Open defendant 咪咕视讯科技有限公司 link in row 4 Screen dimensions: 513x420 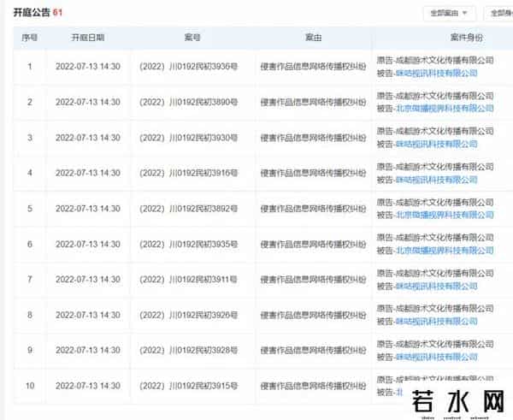point(436,180)
